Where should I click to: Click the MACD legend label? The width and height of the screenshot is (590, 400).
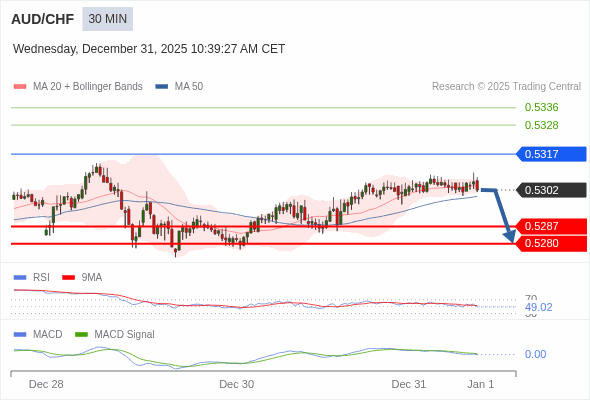tap(48, 335)
